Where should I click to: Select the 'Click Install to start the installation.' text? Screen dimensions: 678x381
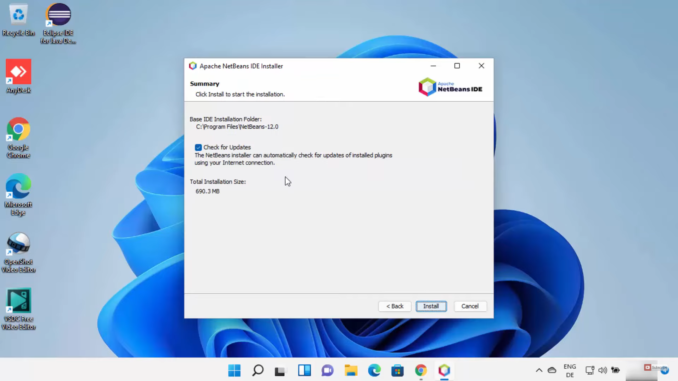(240, 94)
